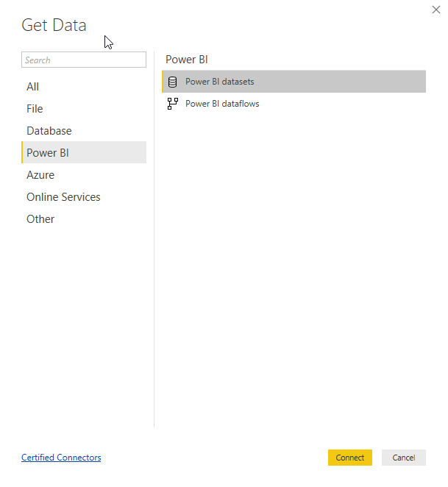The width and height of the screenshot is (448, 487).
Task: Select the Database category
Action: 84,131
